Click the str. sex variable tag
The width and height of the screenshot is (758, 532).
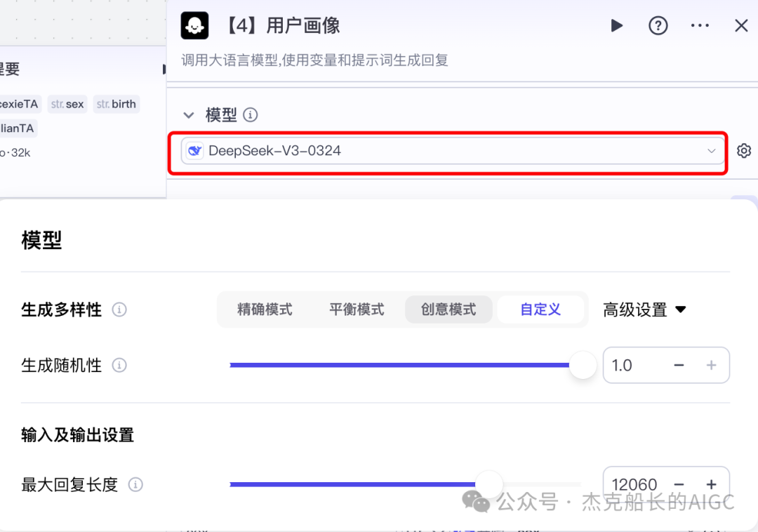tap(67, 104)
